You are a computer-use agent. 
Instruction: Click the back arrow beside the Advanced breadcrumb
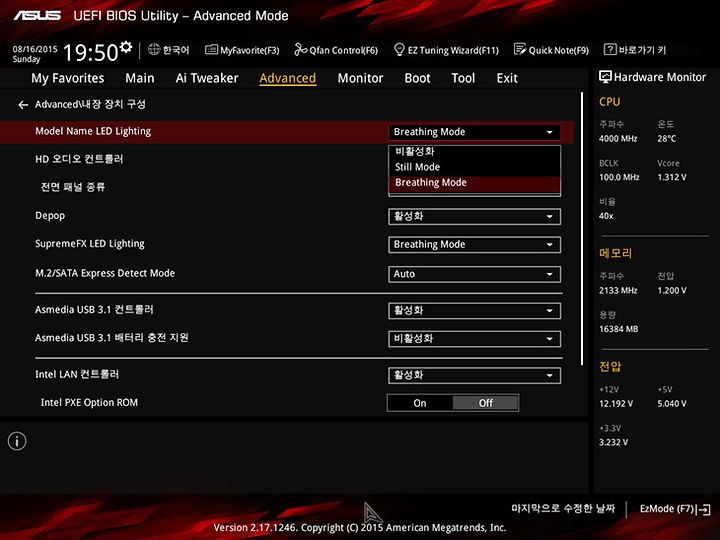[x=23, y=105]
